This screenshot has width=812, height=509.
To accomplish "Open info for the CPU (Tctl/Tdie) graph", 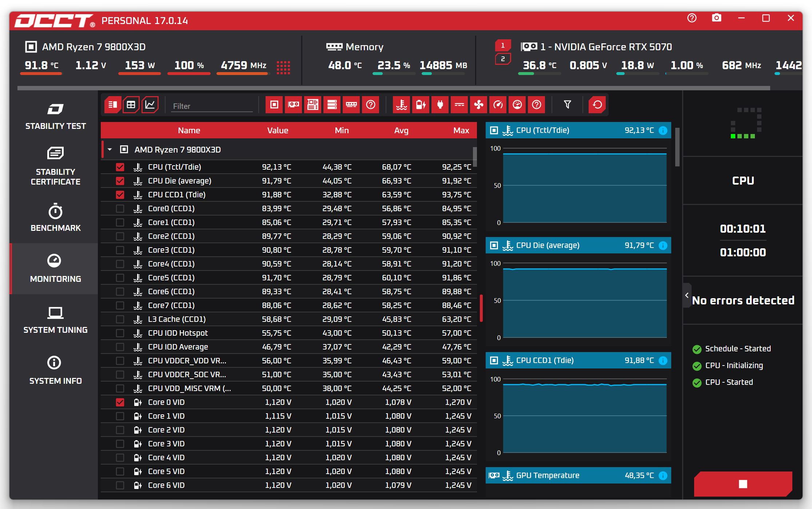I will [663, 130].
